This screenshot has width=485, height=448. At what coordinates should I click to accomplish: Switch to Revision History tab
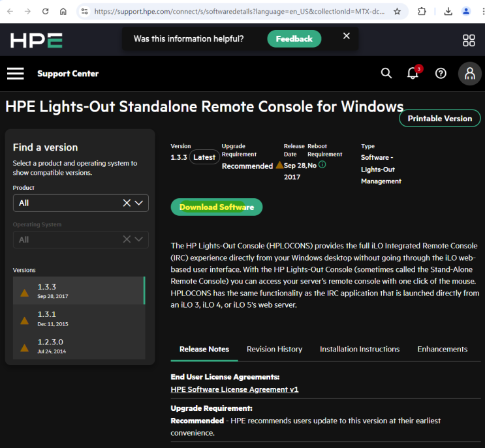pyautogui.click(x=274, y=349)
